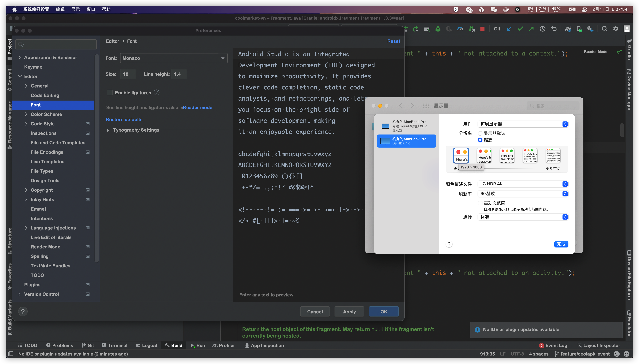639x364 pixels.
Task: Click ligatures help question mark icon
Action: [156, 93]
